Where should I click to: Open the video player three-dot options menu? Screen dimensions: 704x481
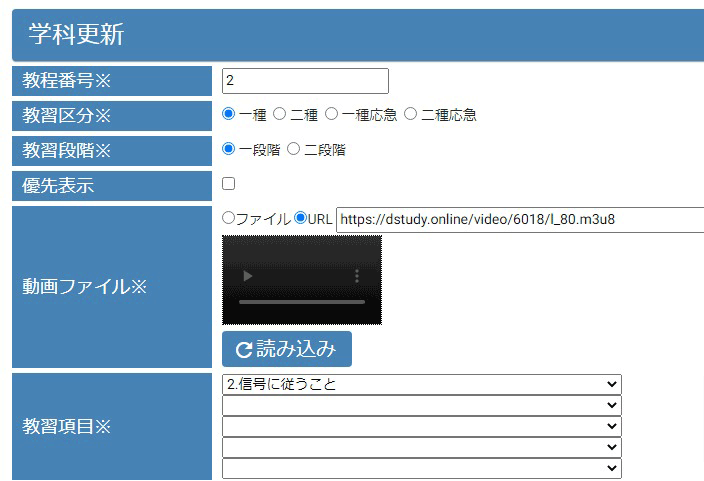tap(357, 276)
